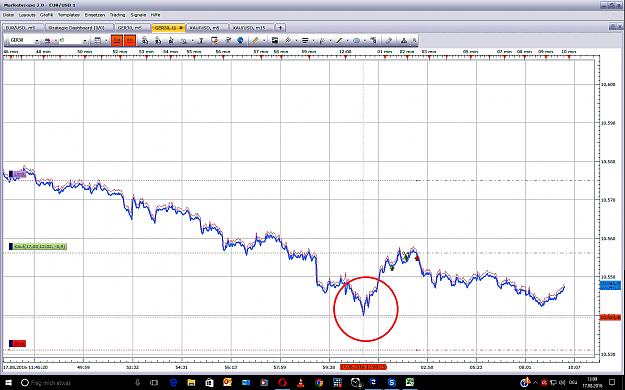Open the Einsetzen menu
This screenshot has width=625, height=390.
pos(95,15)
